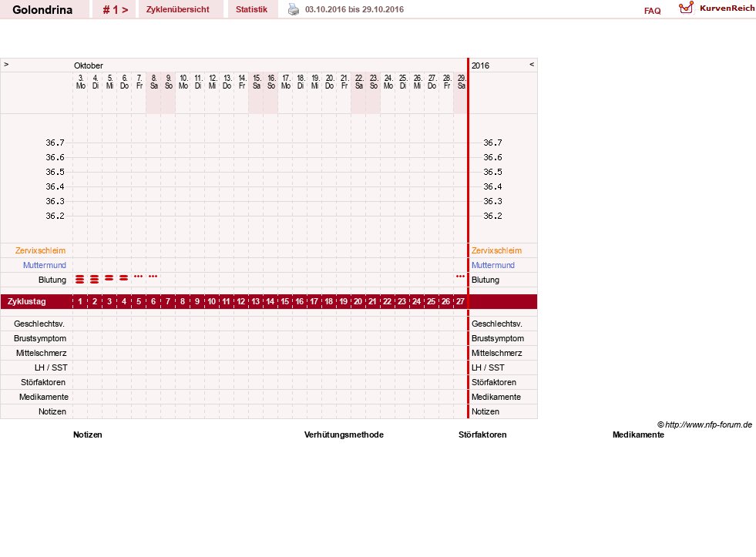Click heavy bleeding icon on cycle day 2

click(x=95, y=280)
